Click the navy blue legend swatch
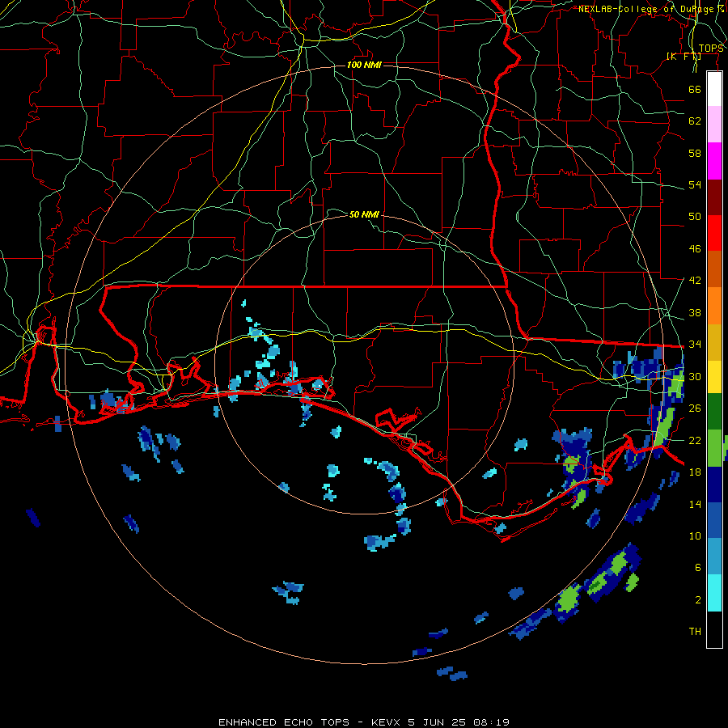 click(x=714, y=485)
